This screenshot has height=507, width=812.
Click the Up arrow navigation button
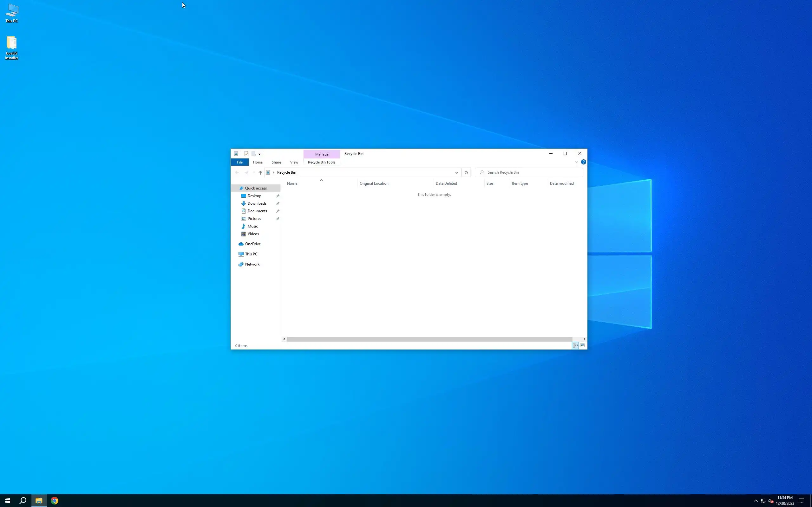pos(260,172)
